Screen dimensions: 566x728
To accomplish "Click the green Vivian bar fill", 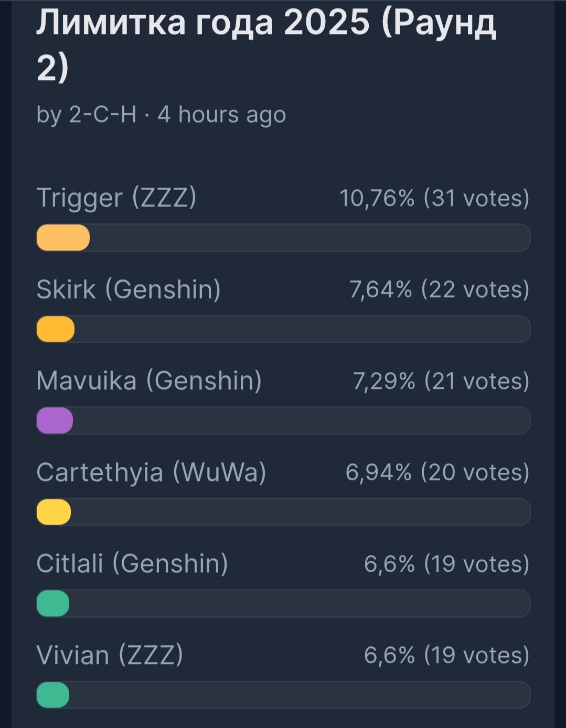I will pos(53,695).
